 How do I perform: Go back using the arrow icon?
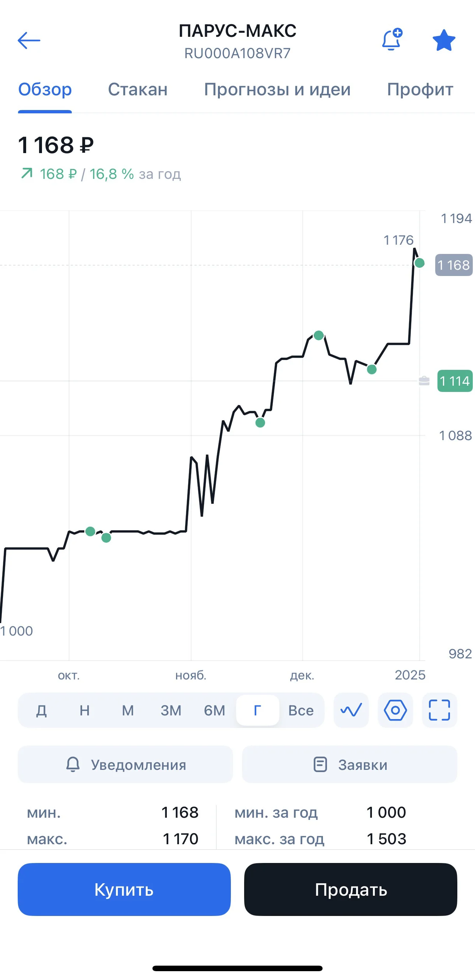point(29,40)
